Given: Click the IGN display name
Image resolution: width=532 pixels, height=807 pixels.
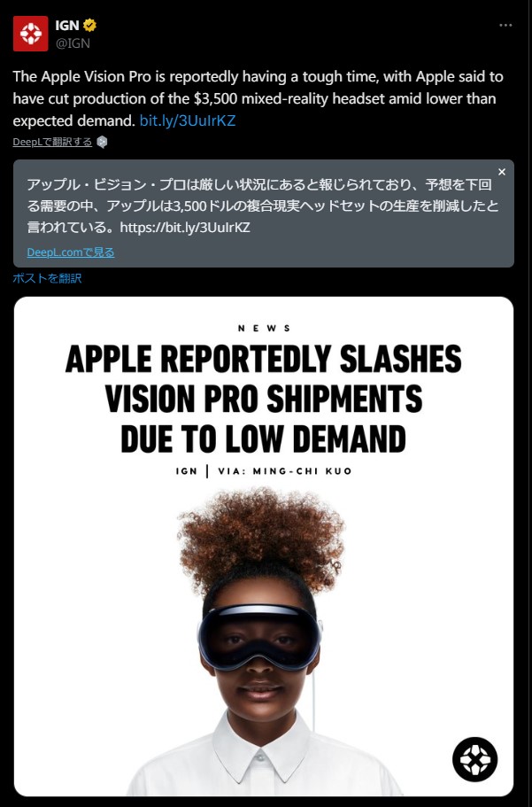Looking at the screenshot, I should tap(67, 25).
